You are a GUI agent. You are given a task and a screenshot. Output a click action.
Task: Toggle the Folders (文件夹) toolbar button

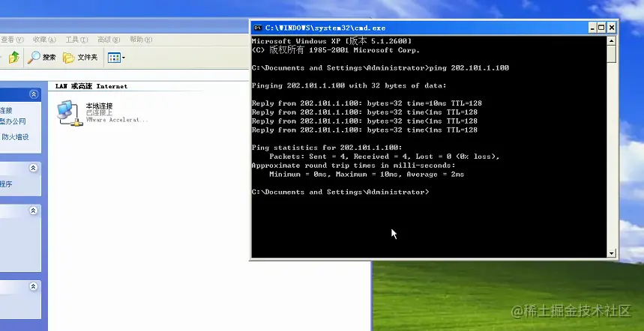click(80, 58)
